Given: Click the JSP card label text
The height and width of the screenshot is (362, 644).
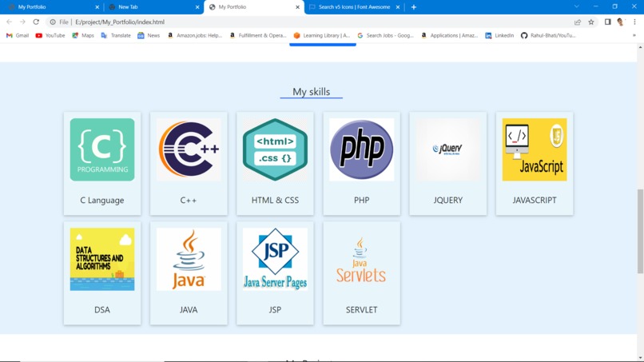Looking at the screenshot, I should coord(275,310).
